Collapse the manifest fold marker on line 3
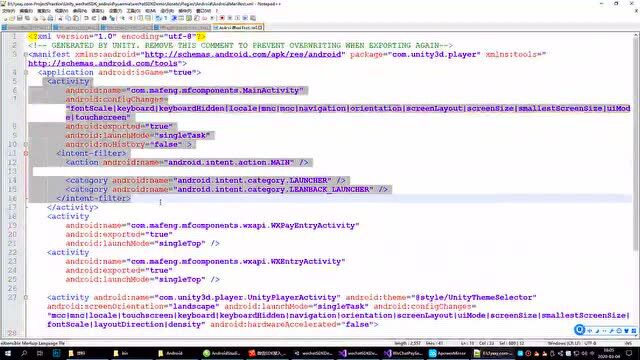The height and width of the screenshot is (360, 640). click(26, 54)
